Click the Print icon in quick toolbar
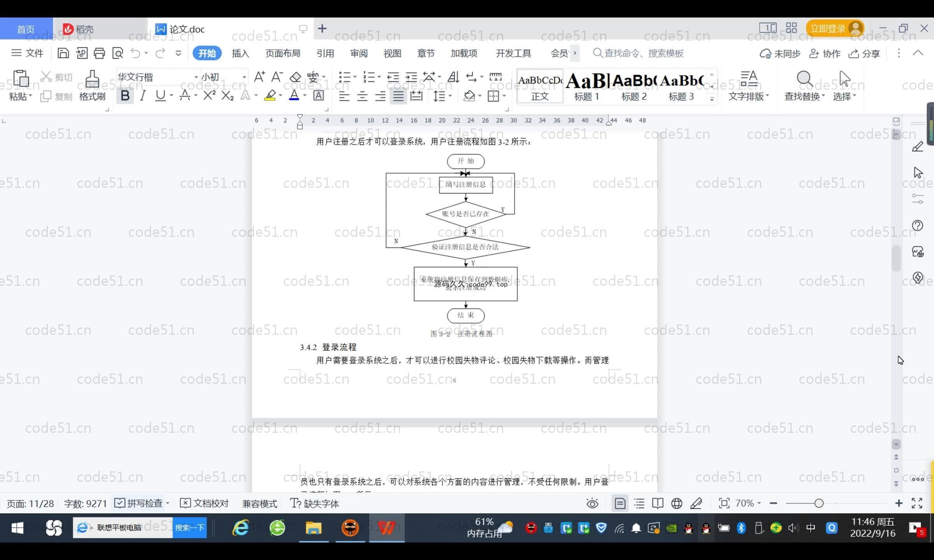The image size is (934, 560). pyautogui.click(x=99, y=53)
